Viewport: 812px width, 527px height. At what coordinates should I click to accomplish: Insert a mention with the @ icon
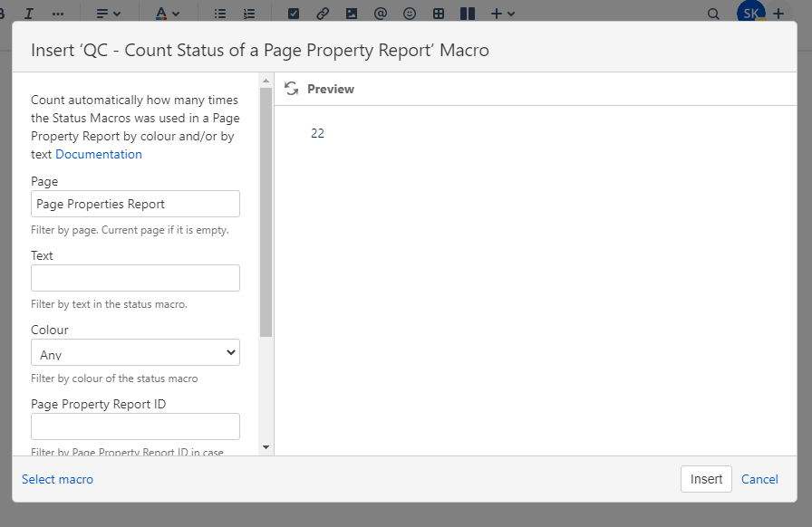[x=380, y=13]
